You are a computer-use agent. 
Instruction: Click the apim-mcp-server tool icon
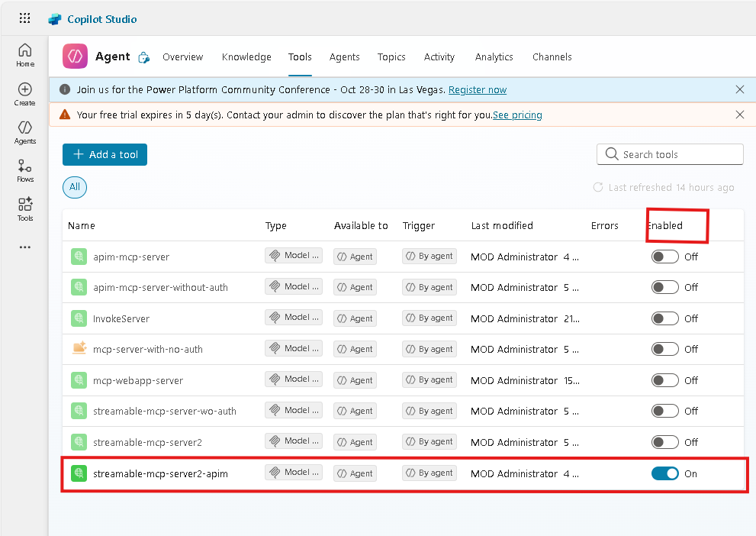79,257
